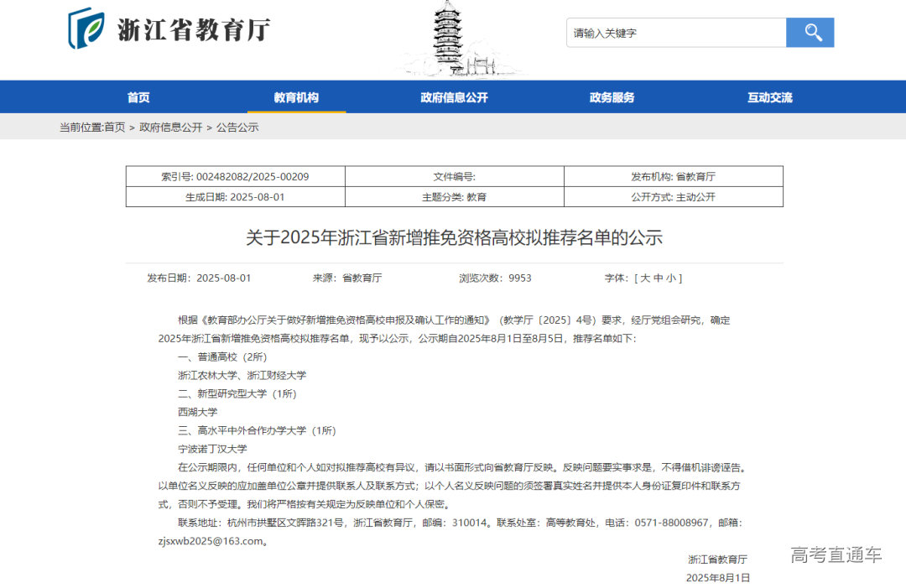
Task: Open the 政府信息公开 navigation tab
Action: [454, 97]
